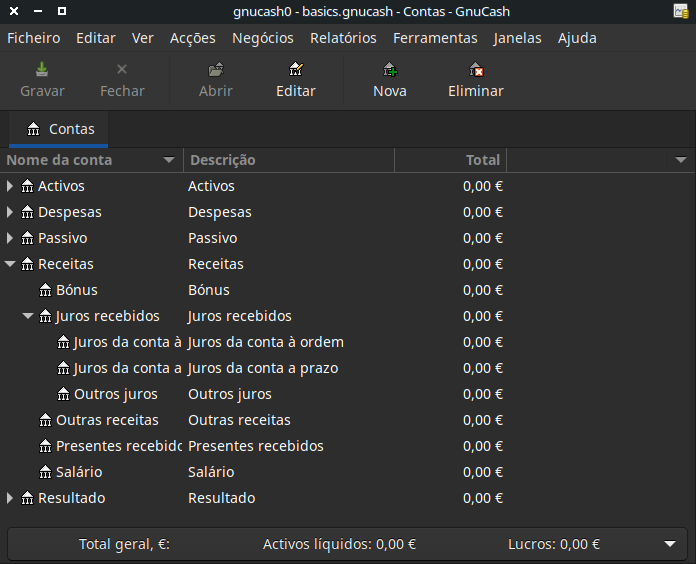Open the Ferramentas menu
Image resolution: width=696 pixels, height=564 pixels.
435,38
